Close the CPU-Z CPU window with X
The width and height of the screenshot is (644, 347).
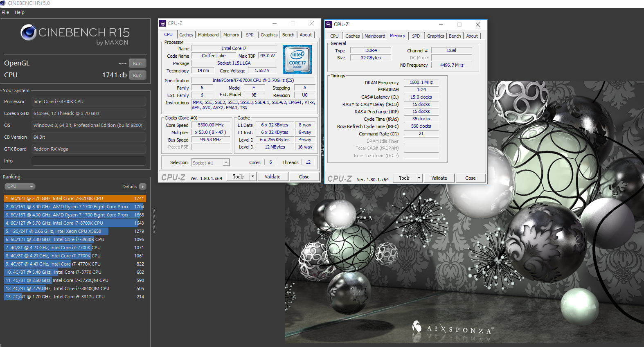(x=312, y=23)
